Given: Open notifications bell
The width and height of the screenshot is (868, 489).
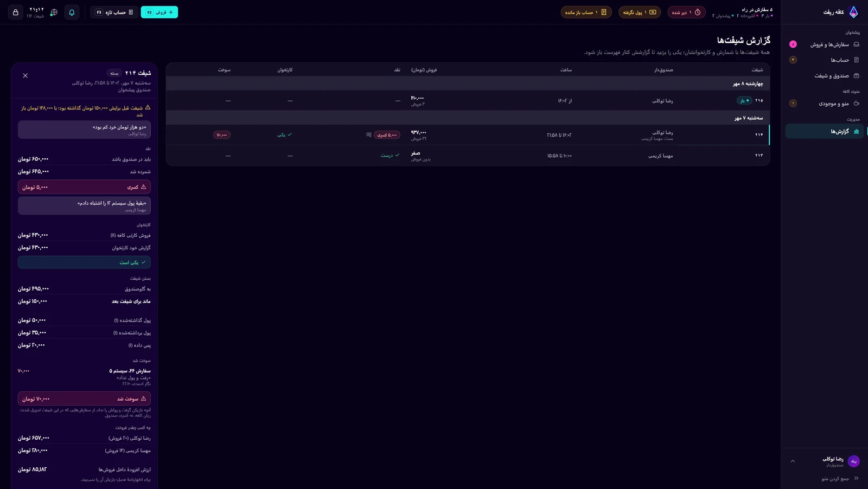Looking at the screenshot, I should pyautogui.click(x=72, y=12).
